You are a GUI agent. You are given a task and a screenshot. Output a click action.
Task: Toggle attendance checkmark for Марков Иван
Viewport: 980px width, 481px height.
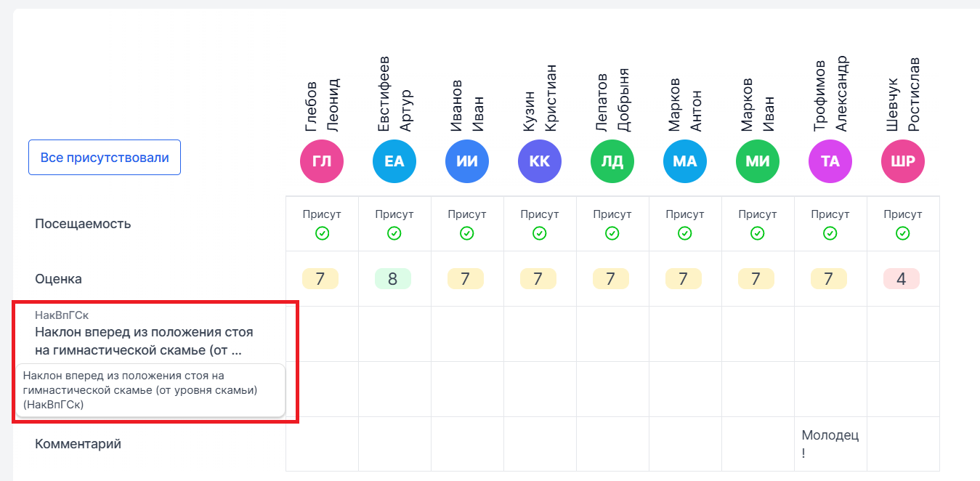(757, 233)
